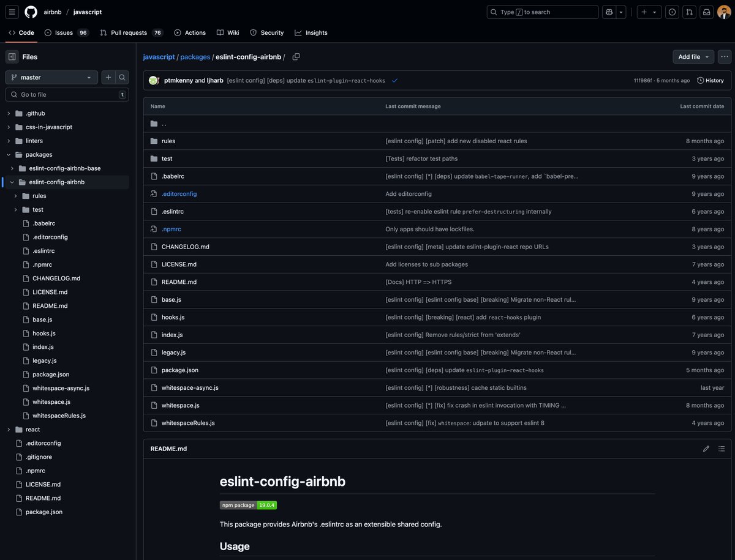The image size is (735, 560).
Task: Open whitespace-async.js in the file table
Action: coord(190,388)
